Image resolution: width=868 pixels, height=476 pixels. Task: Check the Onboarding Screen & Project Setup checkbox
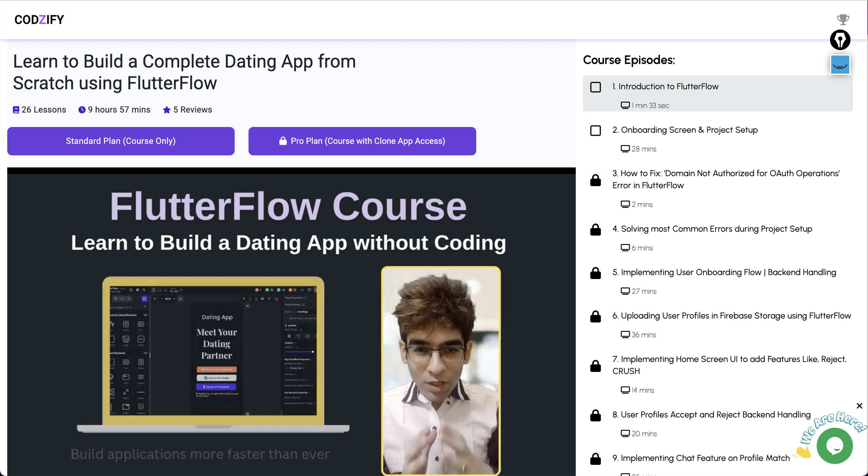tap(595, 130)
